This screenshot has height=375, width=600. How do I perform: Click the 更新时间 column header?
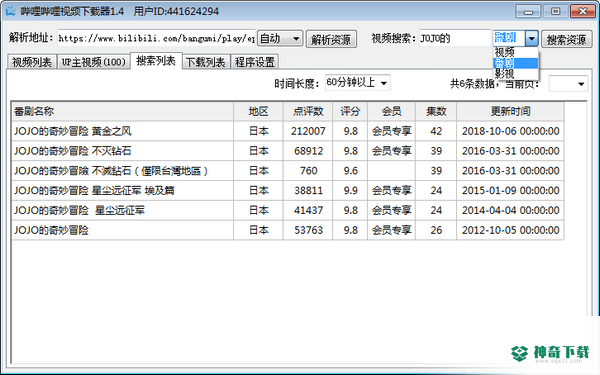point(510,111)
